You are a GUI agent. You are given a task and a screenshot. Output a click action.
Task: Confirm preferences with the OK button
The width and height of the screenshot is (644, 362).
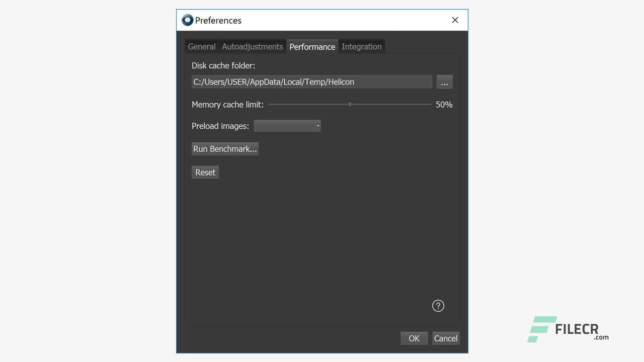tap(414, 338)
